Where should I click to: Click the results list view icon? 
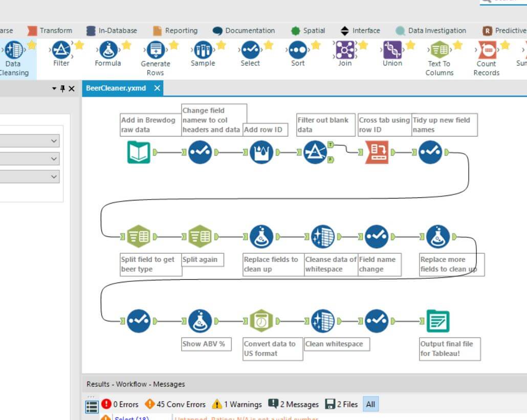pyautogui.click(x=92, y=407)
